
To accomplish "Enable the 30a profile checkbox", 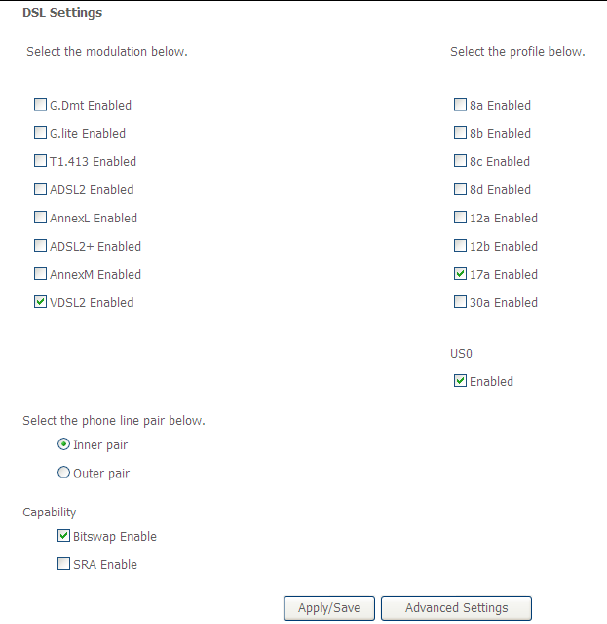I will point(460,302).
